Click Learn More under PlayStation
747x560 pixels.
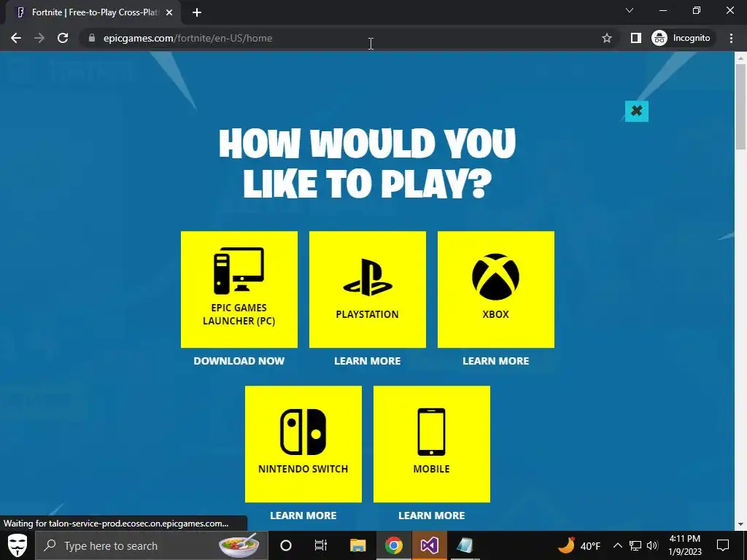point(368,361)
